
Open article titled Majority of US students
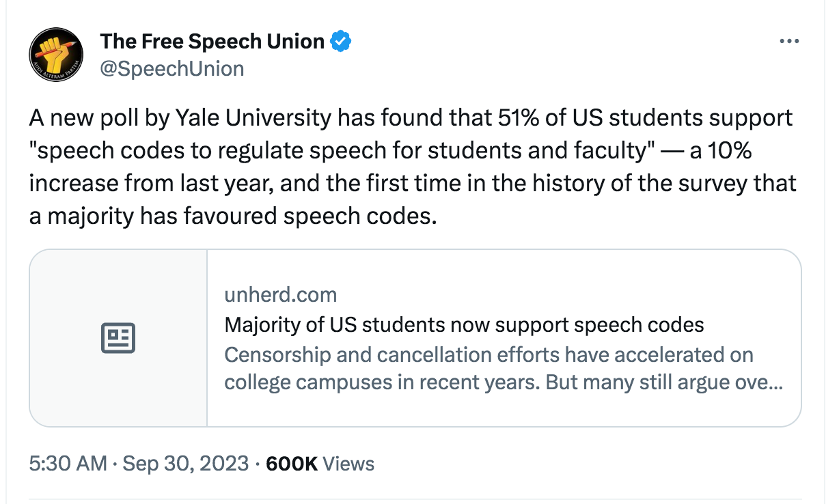[464, 325]
